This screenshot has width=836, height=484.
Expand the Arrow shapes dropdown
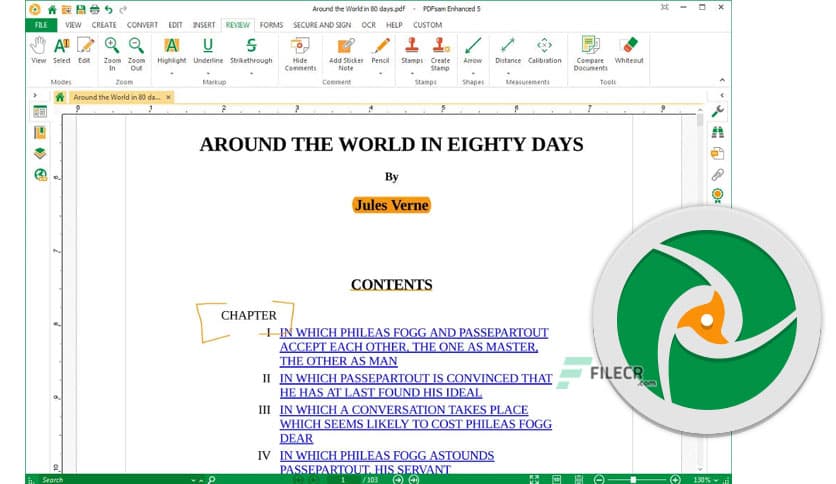point(473,72)
